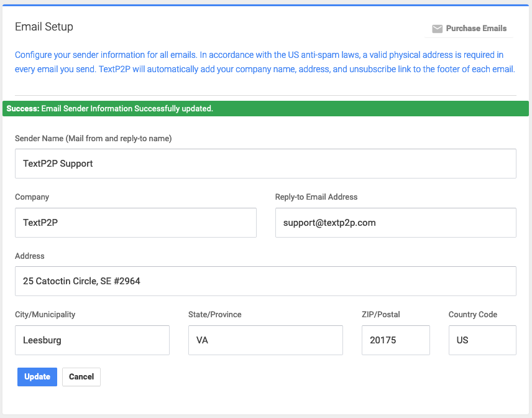Click the Company field label
The height and width of the screenshot is (418, 532).
coord(32,197)
